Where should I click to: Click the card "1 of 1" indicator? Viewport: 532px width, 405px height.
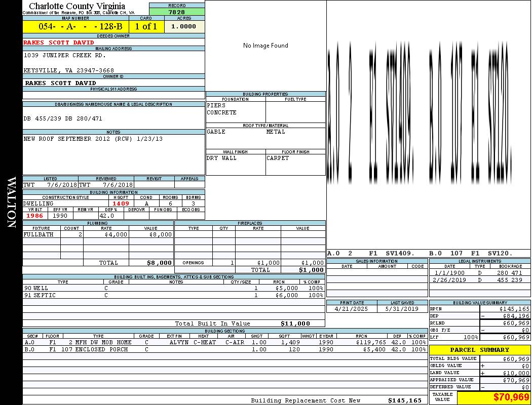coord(146,26)
